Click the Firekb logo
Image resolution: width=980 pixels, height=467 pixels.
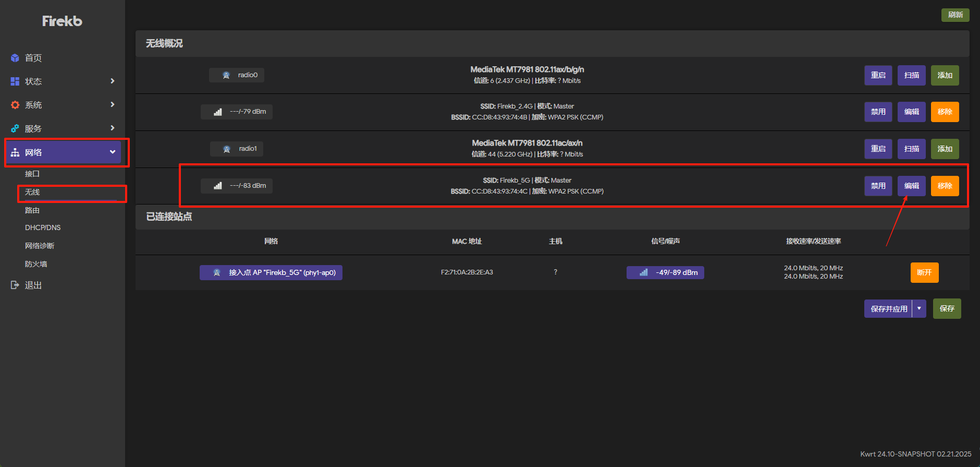click(x=62, y=21)
